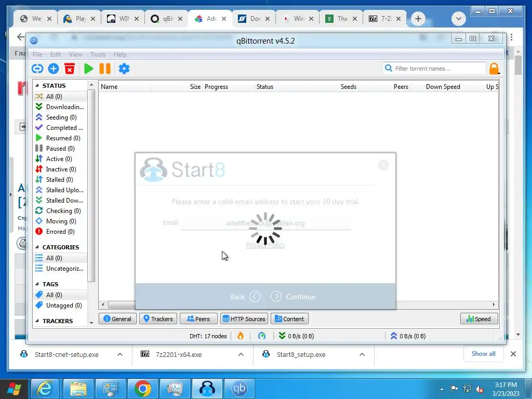532x399 pixels.
Task: Toggle alternative speed limits flame icon
Action: pyautogui.click(x=241, y=336)
